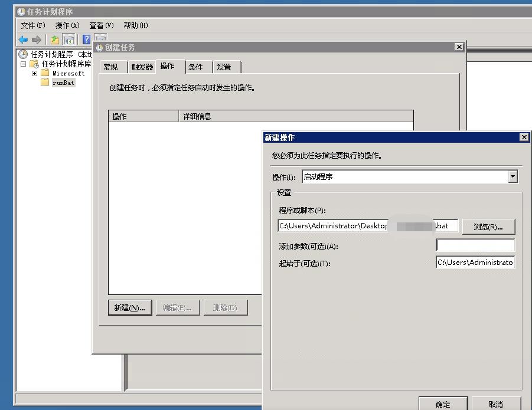Click the 浏览(R)... button
Screen dimensions: 532x410
coord(488,227)
